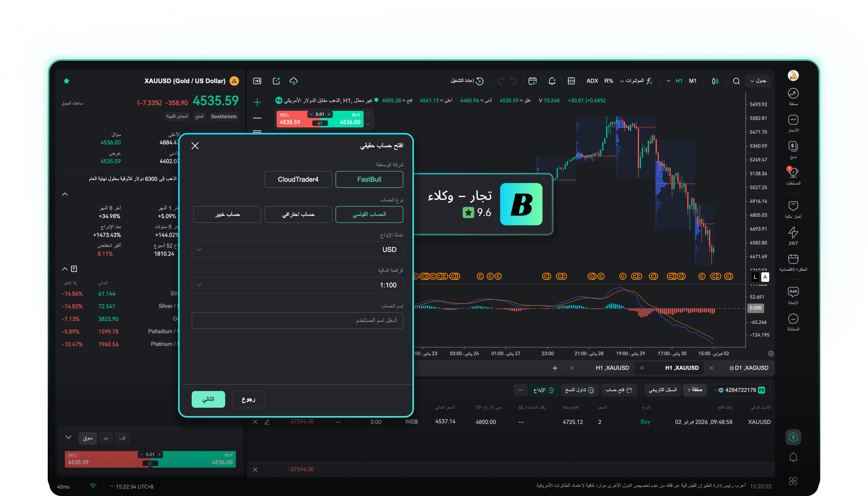Click the candlestick chart type icon
Screen dimensions: 868x496
[715, 81]
